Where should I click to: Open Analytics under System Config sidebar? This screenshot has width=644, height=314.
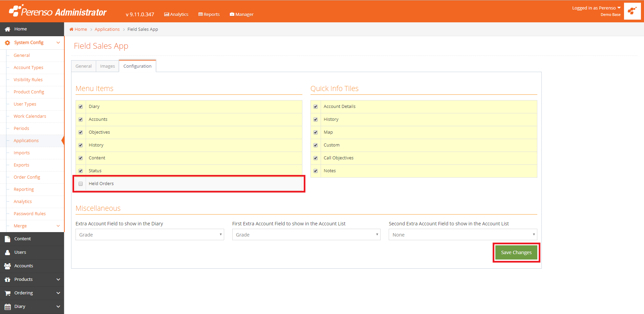pos(23,202)
